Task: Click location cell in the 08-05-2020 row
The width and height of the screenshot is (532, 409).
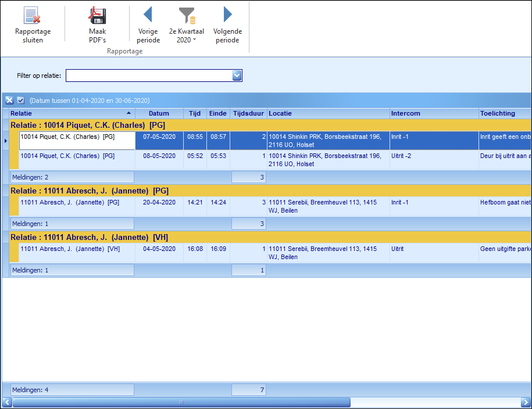Action: (x=328, y=160)
